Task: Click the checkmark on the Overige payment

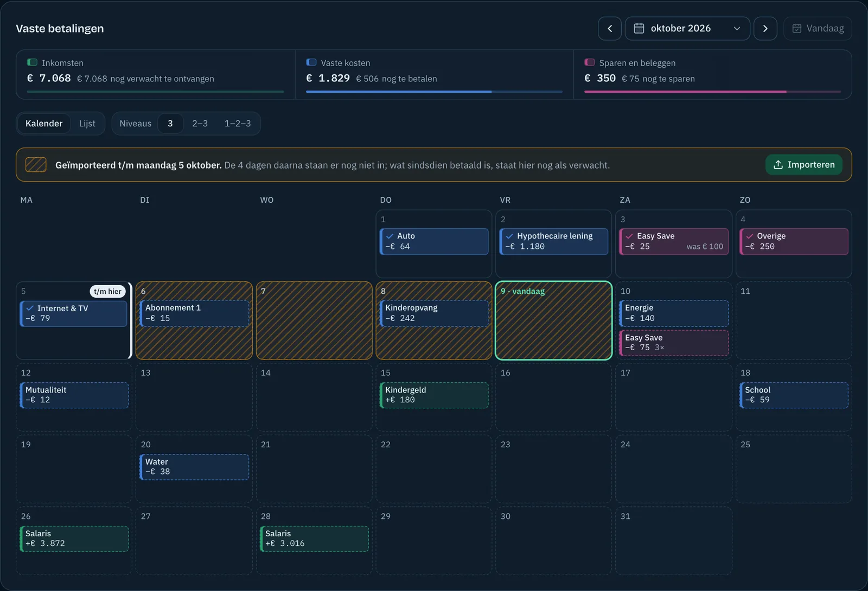Action: tap(750, 236)
